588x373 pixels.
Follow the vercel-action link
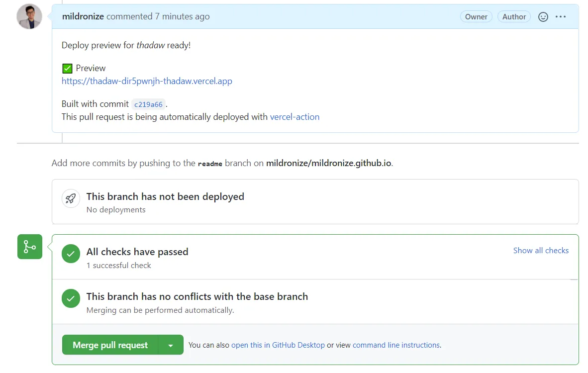point(294,117)
